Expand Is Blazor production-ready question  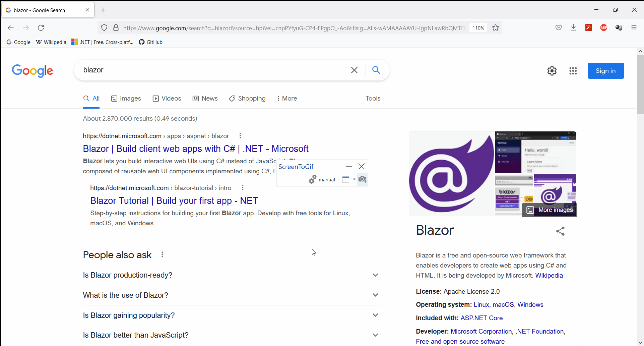tap(232, 275)
